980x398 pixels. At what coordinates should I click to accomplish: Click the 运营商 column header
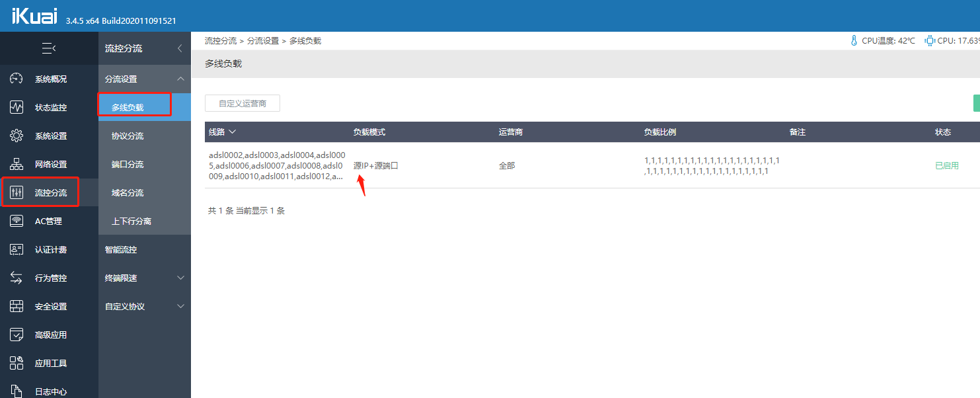[511, 132]
